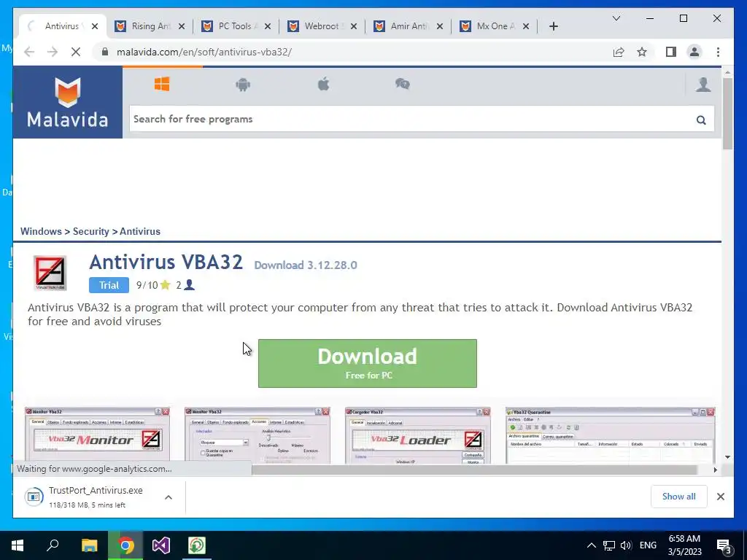Click the votes person icon
This screenshot has height=560, width=747.
(189, 285)
